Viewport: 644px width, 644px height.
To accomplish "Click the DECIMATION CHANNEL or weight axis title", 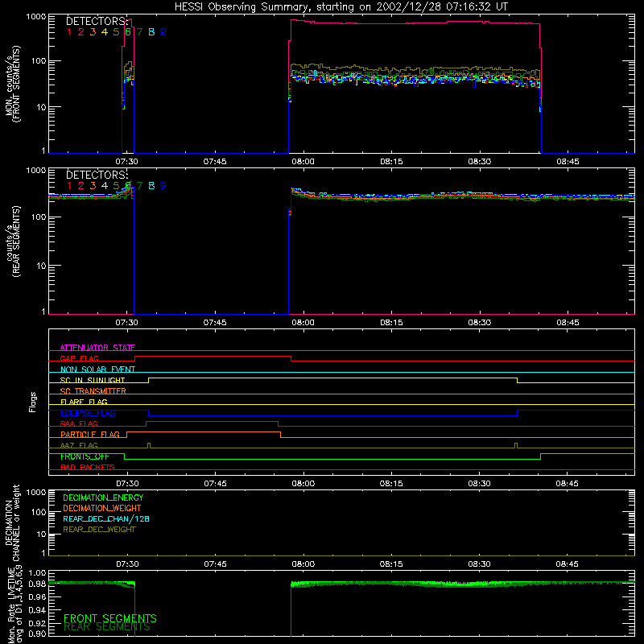I will (13, 522).
